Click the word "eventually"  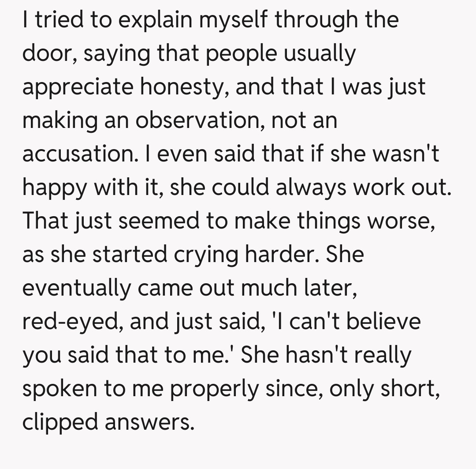(76, 288)
